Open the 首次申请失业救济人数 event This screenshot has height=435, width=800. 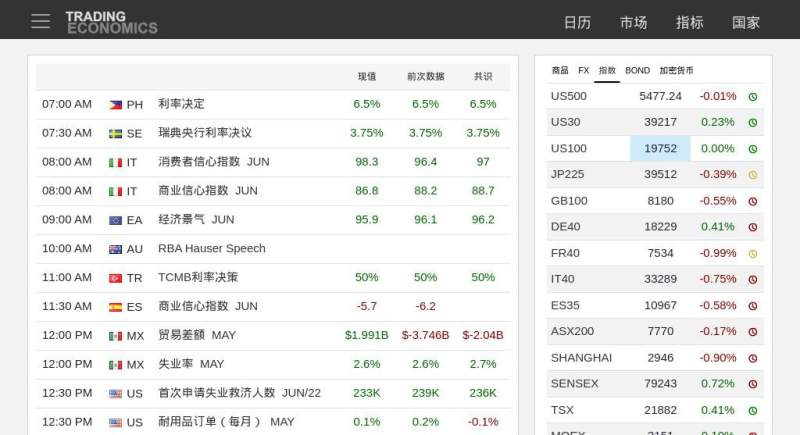[x=239, y=393]
